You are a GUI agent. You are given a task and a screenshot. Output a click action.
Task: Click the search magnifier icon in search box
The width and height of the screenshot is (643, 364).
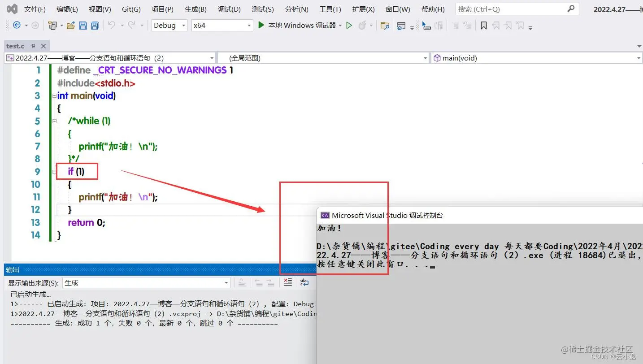click(570, 9)
